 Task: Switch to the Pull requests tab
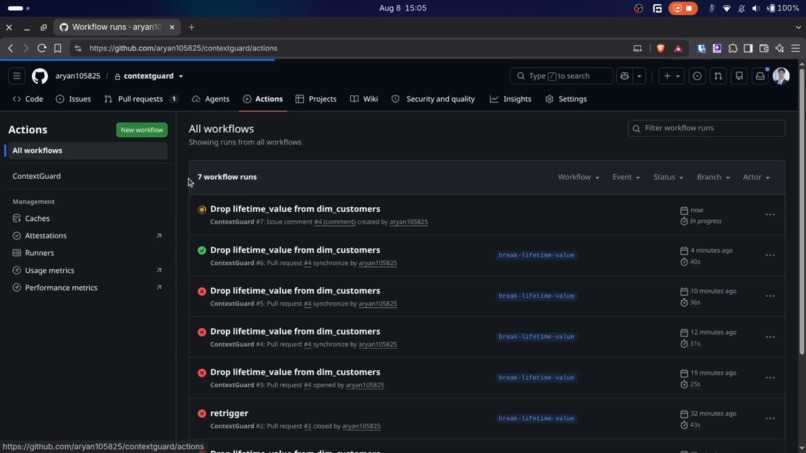click(141, 99)
